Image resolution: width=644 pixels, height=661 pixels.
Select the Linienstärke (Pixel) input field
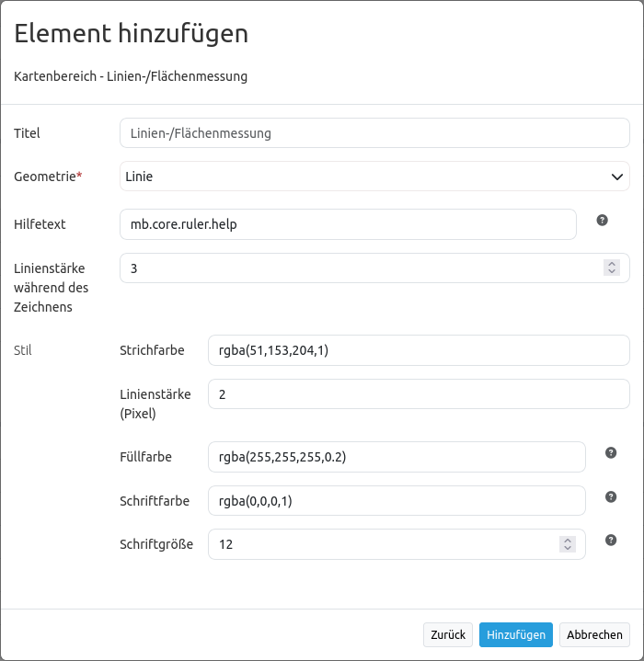point(419,394)
